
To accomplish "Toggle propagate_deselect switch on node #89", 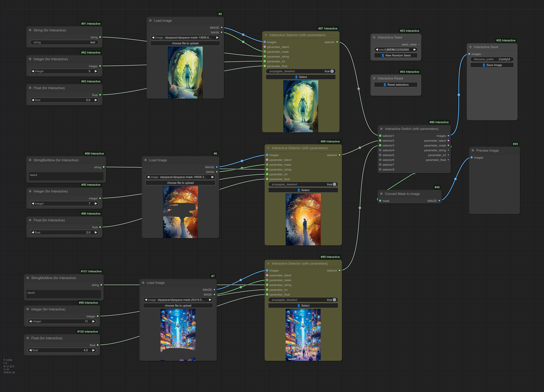I will [335, 300].
